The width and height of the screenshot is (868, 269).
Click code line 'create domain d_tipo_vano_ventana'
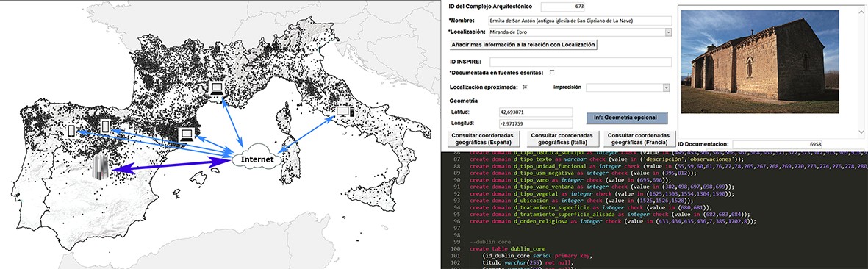click(601, 187)
